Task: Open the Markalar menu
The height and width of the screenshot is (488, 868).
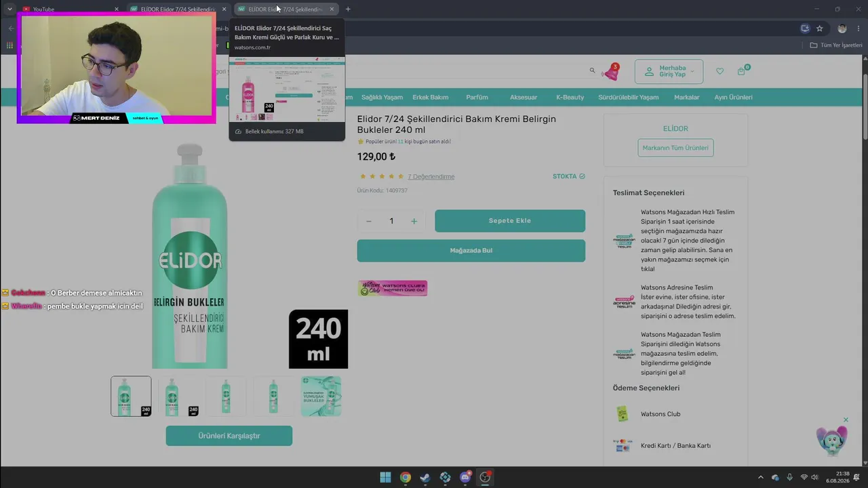Action: [x=686, y=97]
